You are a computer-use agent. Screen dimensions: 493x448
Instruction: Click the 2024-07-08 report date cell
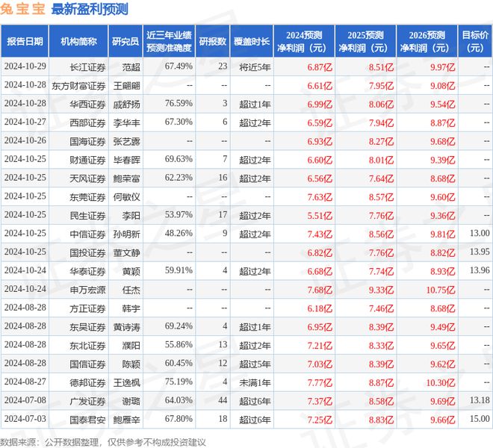point(25,400)
